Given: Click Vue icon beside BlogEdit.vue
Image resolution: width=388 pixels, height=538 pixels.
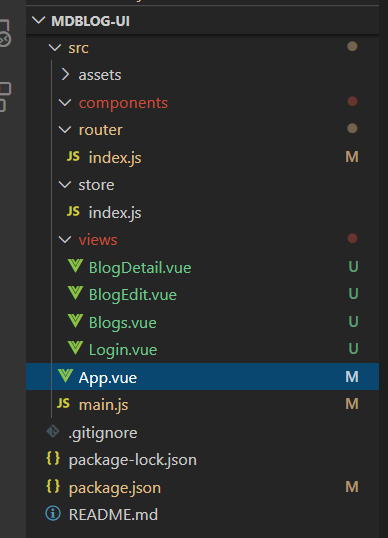Looking at the screenshot, I should [x=75, y=293].
